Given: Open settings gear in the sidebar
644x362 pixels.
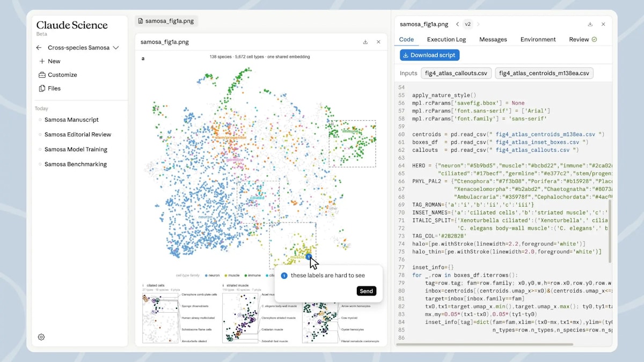Looking at the screenshot, I should point(41,337).
